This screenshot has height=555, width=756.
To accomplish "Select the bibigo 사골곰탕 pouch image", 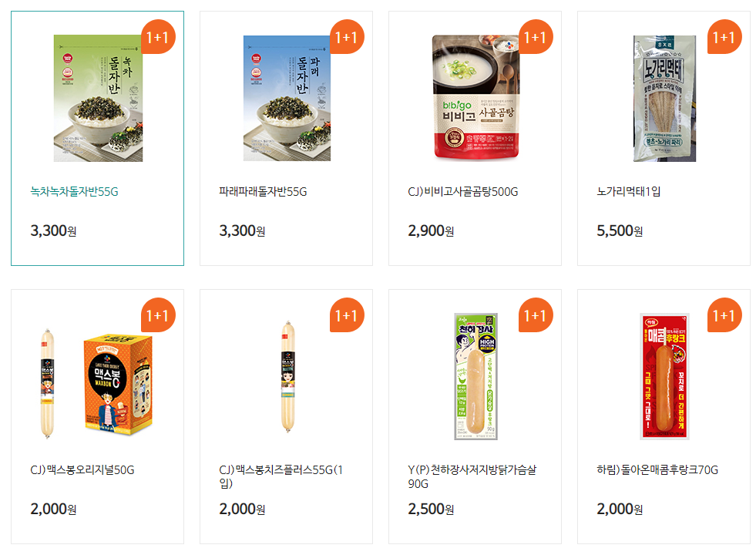I will pyautogui.click(x=476, y=97).
